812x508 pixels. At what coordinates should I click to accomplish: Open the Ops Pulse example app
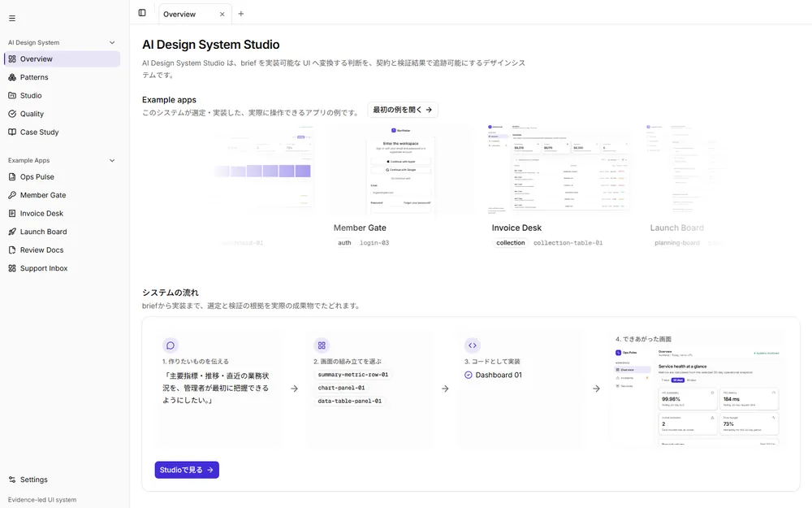tap(63, 176)
